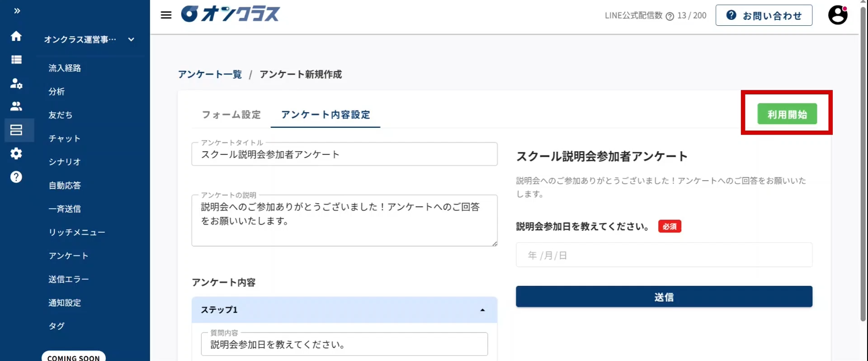868x361 pixels.
Task: Click the help question mark sidebar icon
Action: (16, 177)
